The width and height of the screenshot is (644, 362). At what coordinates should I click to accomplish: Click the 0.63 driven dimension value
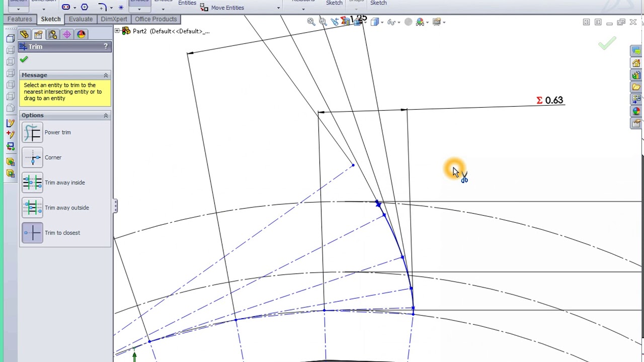tap(553, 100)
